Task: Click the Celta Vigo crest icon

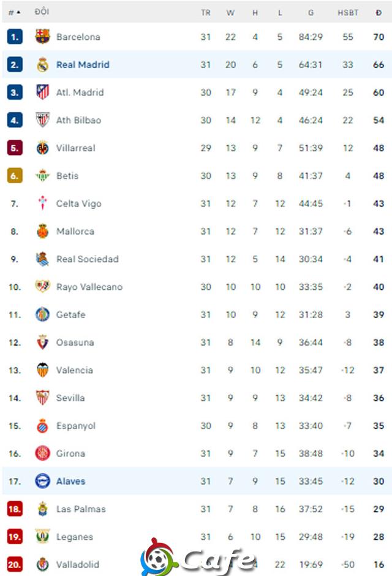Action: tap(43, 203)
